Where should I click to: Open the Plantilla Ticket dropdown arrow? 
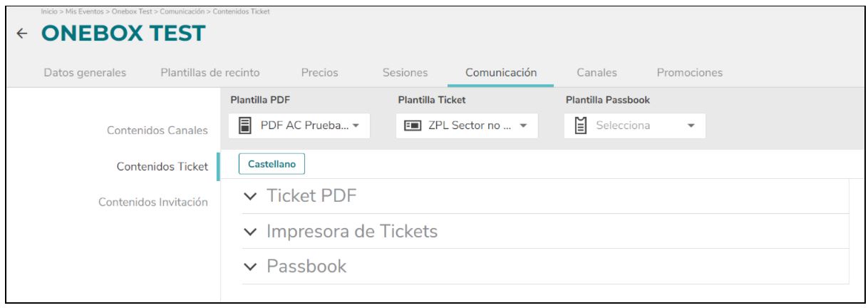click(x=523, y=127)
